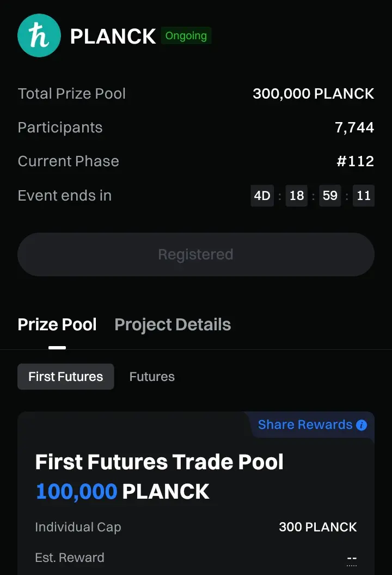Click the countdown seconds box showing 11
This screenshot has width=392, height=575.
tap(364, 196)
